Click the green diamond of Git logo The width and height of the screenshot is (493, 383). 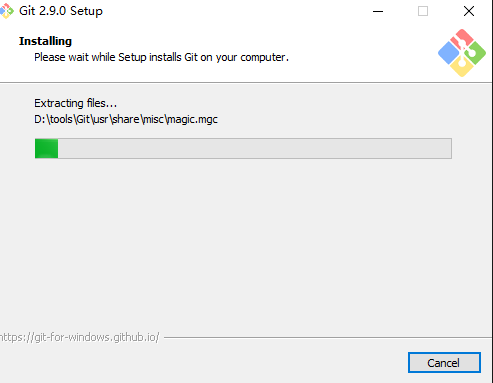tap(476, 53)
